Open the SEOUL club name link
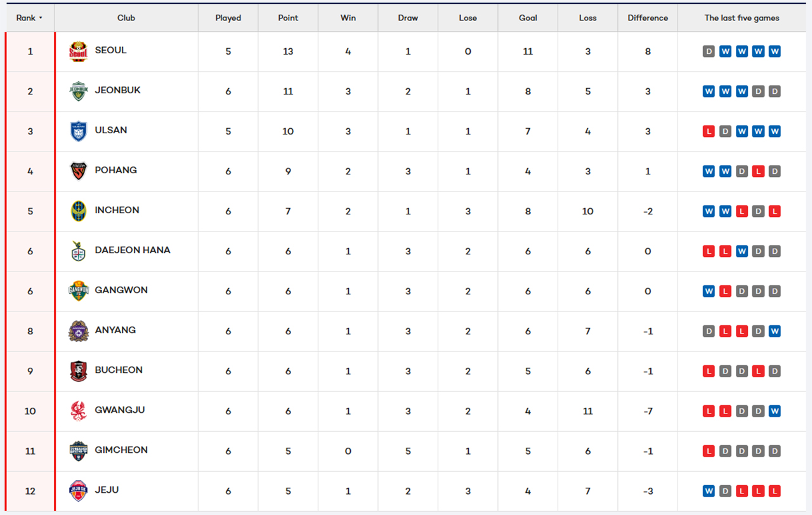Image resolution: width=812 pixels, height=515 pixels. [110, 50]
